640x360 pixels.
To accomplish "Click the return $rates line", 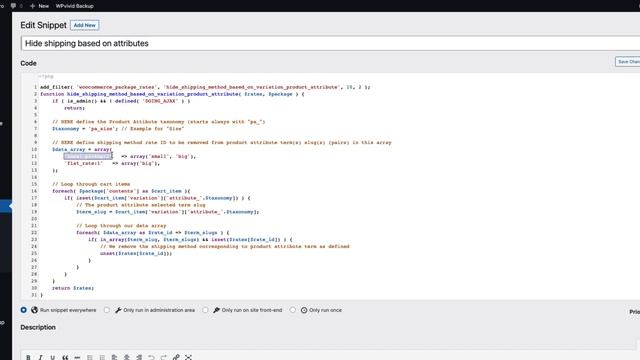I will coord(73,288).
